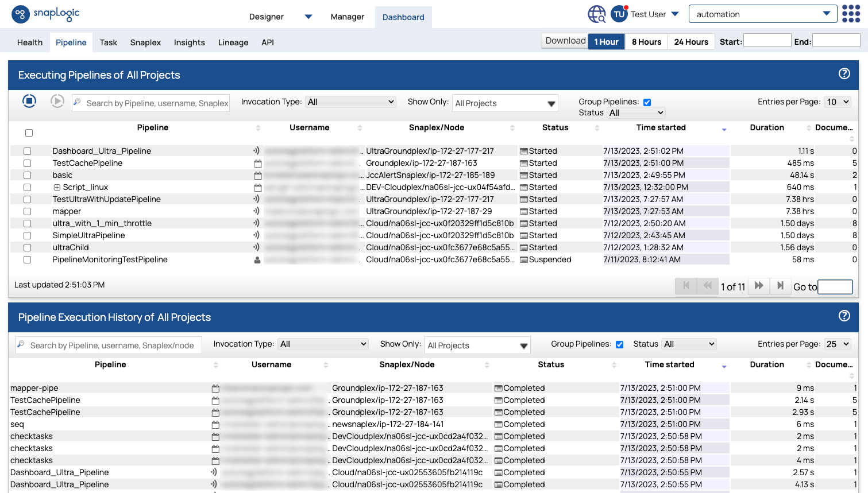Change Entries per Page to another value

[x=837, y=102]
